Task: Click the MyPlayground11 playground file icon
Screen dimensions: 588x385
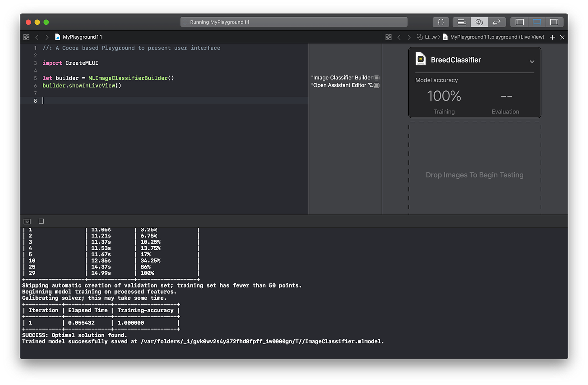Action: pyautogui.click(x=58, y=37)
